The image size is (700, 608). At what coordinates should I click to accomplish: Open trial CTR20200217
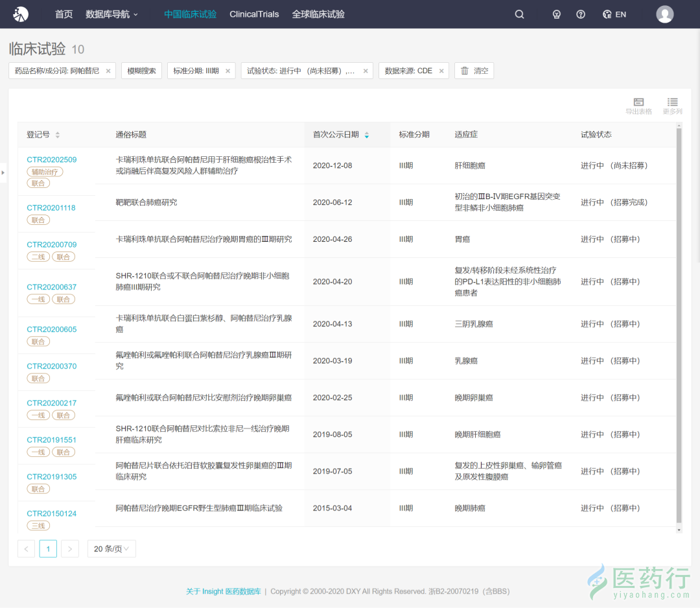coord(52,403)
